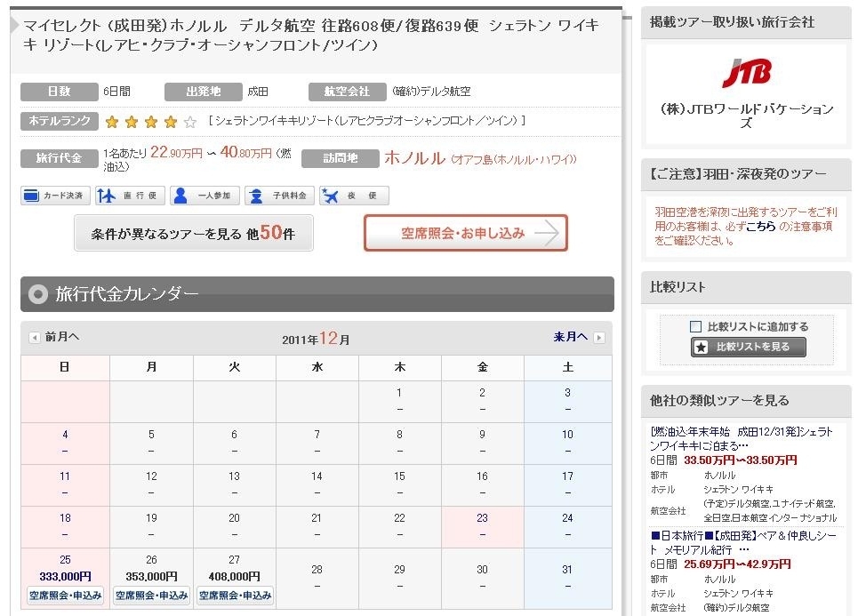The width and height of the screenshot is (866, 616).
Task: Click the night flight (夜便) icon
Action: 354,196
